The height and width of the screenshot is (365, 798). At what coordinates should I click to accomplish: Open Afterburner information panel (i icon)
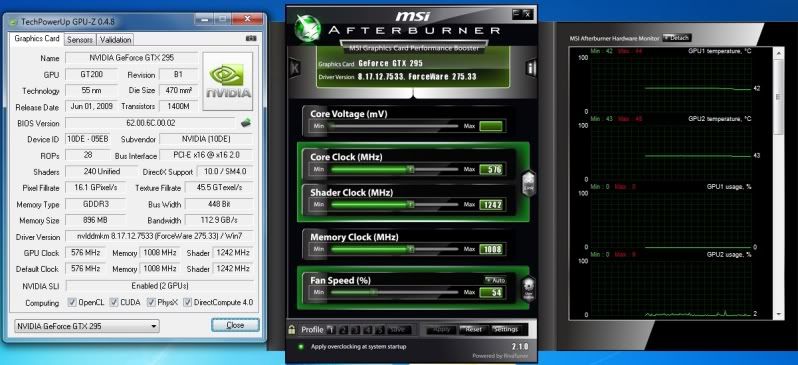pyautogui.click(x=531, y=68)
